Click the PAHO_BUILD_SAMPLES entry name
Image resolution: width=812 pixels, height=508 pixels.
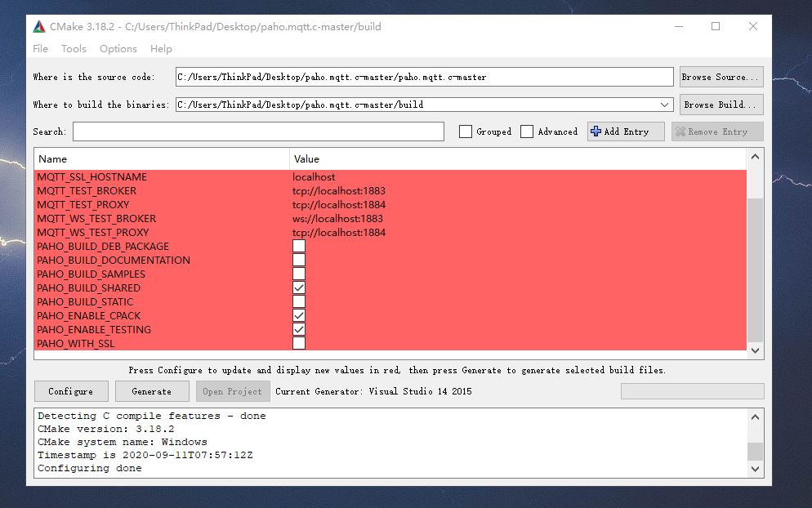[x=91, y=274]
